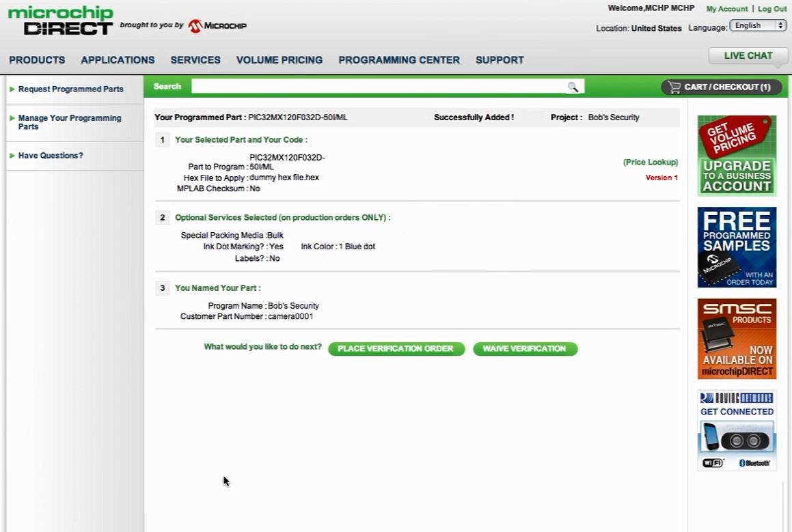792x532 pixels.
Task: Click step 3 number badge
Action: 162,288
